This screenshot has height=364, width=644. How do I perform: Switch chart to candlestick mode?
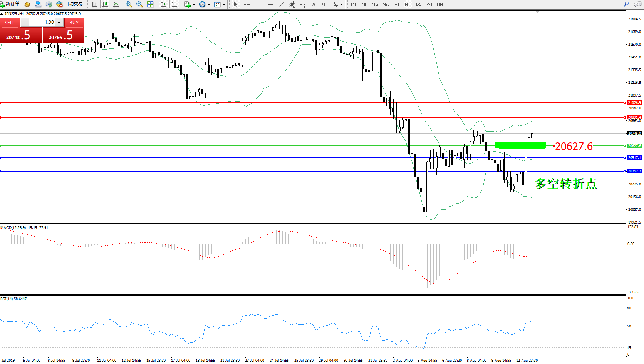pos(105,4)
